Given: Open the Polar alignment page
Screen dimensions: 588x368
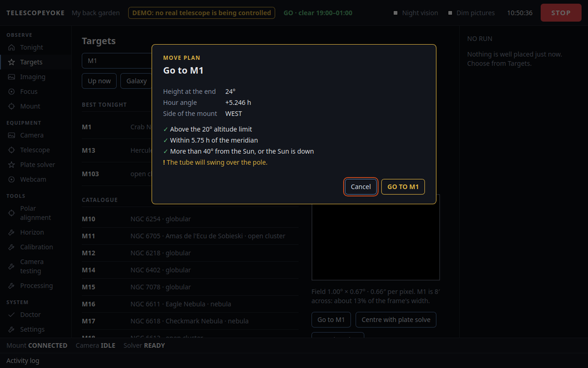Looking at the screenshot, I should [x=36, y=213].
